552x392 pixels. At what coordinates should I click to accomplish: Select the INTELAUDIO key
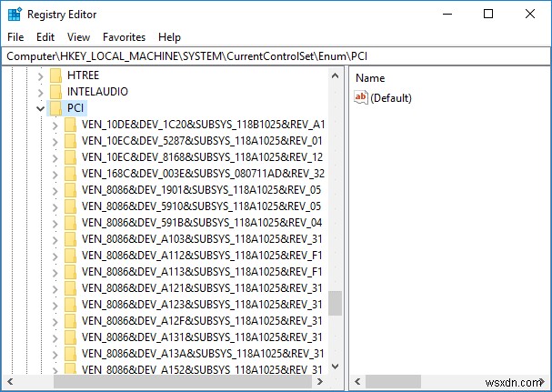point(97,92)
